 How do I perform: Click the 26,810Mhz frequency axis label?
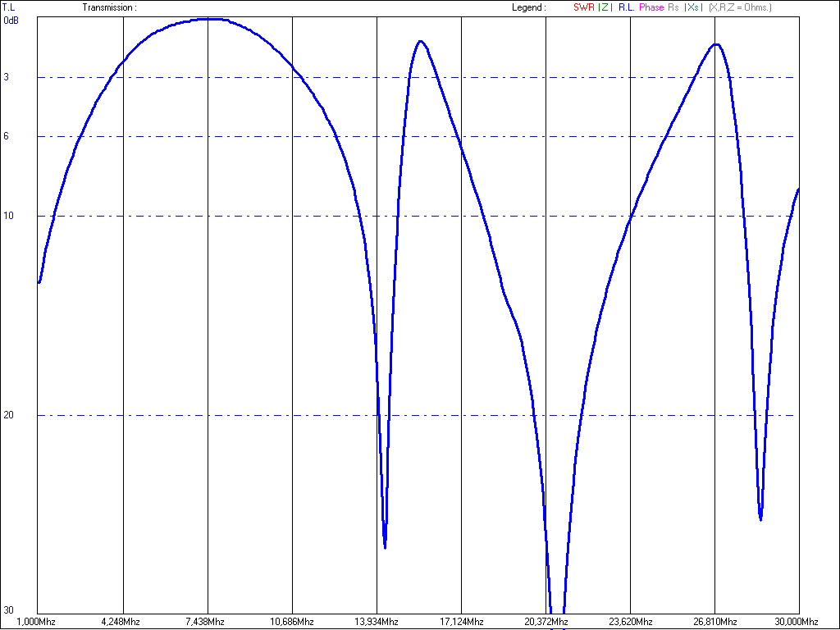point(714,622)
